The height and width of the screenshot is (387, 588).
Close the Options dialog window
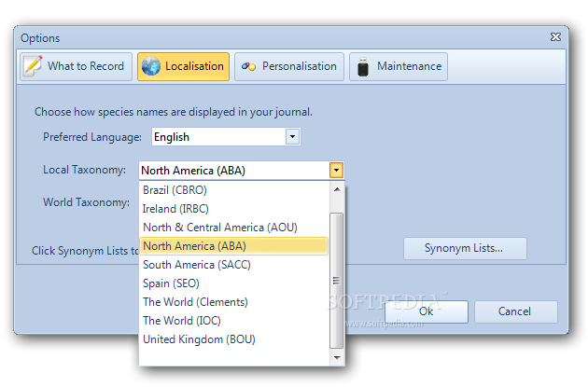pos(555,36)
